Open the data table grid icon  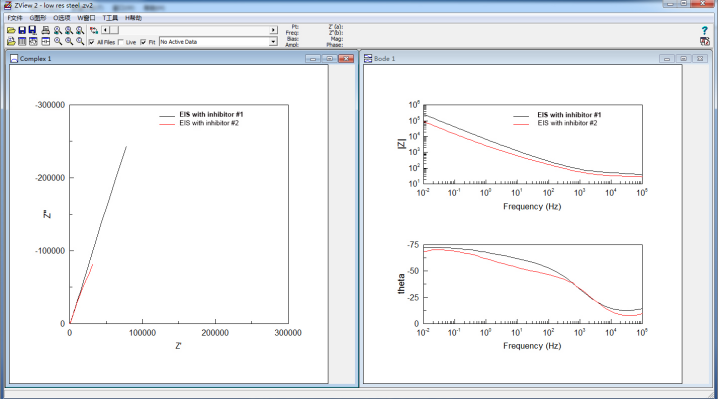(x=22, y=41)
